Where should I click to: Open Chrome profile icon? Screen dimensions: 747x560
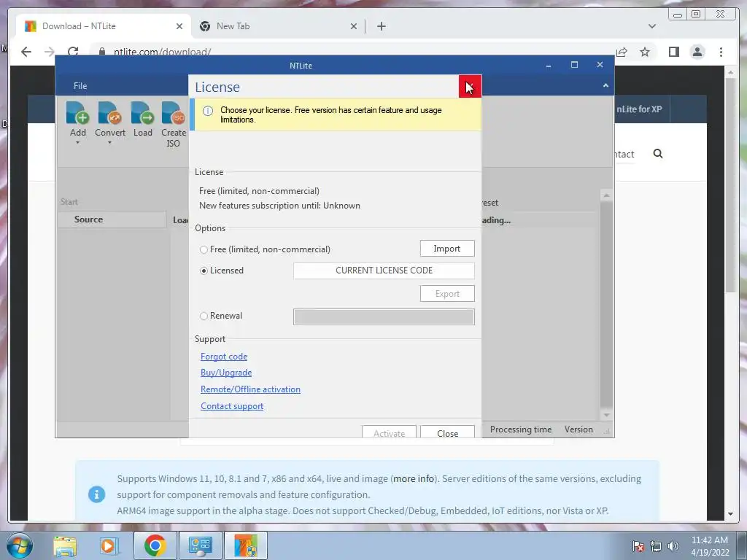point(697,52)
